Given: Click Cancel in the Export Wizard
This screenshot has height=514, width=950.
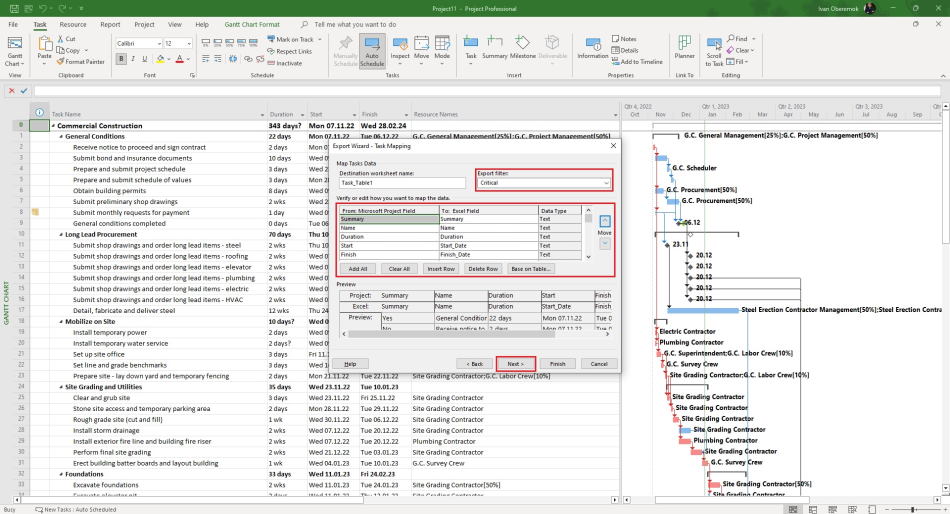Looking at the screenshot, I should click(599, 364).
